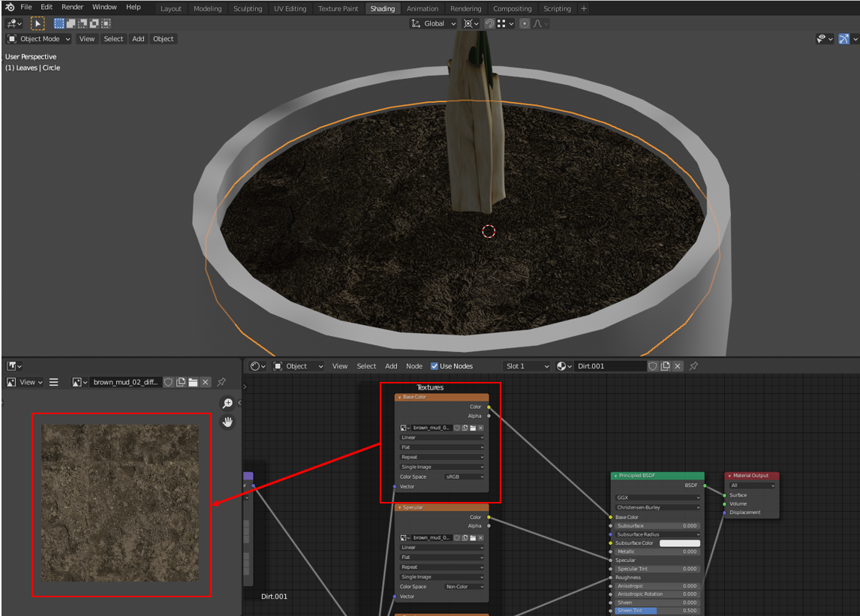
Task: Open the Edit menu
Action: point(47,8)
